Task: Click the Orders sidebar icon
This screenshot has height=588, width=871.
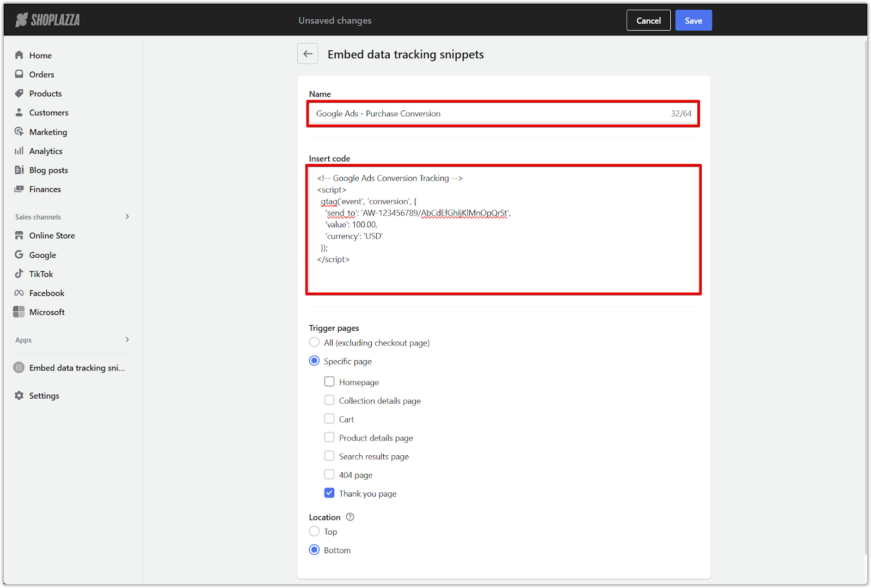Action: click(x=19, y=74)
